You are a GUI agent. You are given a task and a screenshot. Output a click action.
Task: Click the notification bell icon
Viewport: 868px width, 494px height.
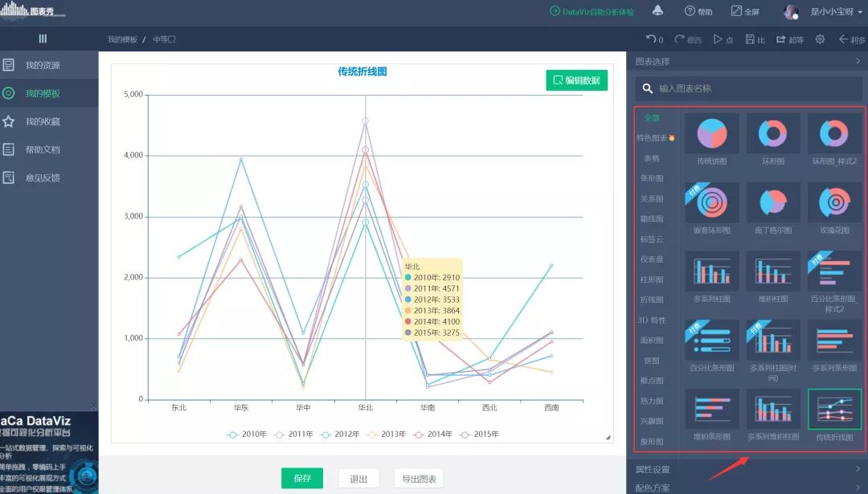click(657, 10)
